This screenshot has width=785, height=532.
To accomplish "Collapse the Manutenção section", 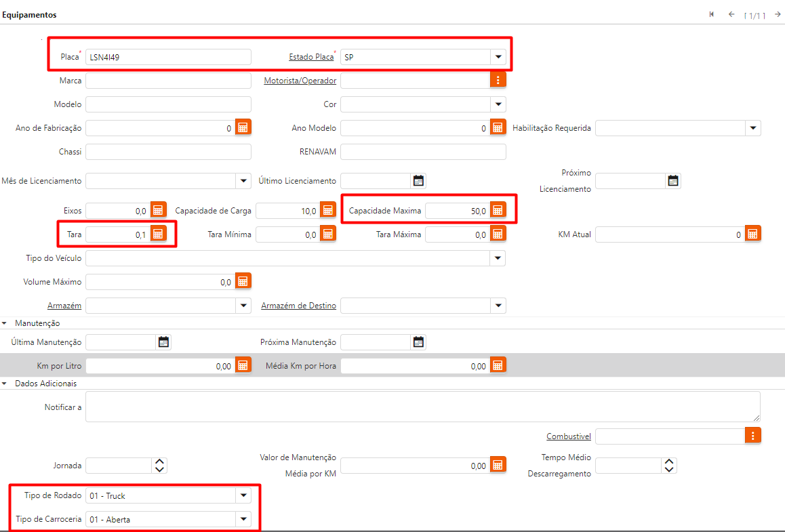I will click(5, 323).
